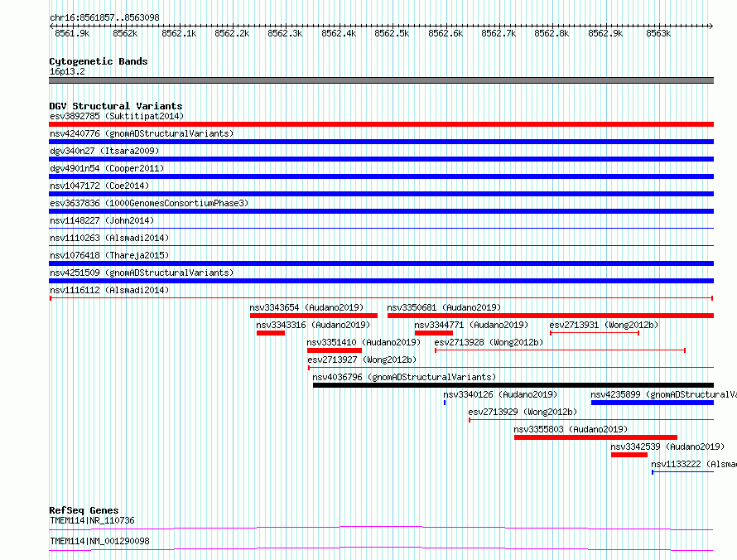Click the nsv3351410 (Audano2019) red bar
Screen dimensions: 737x560
(335, 350)
